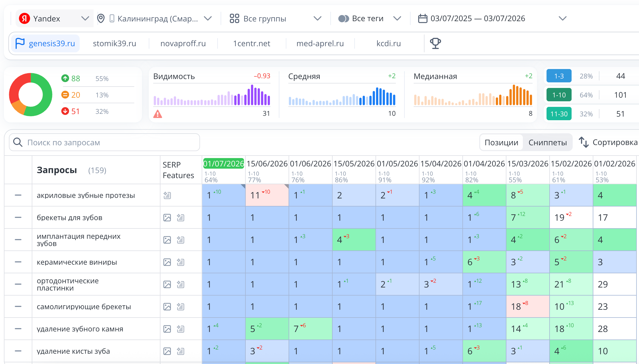Click the red dropped-positions arrow icon
The image size is (639, 364).
(65, 111)
